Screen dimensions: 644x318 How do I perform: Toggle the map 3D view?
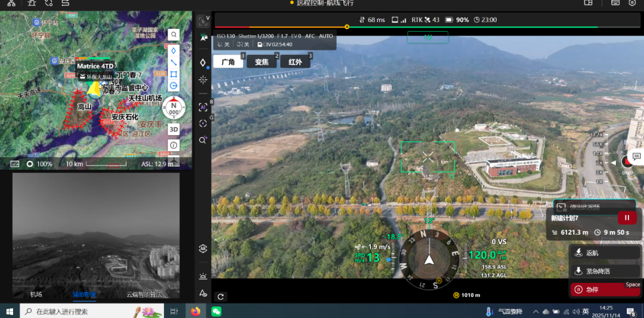click(174, 130)
